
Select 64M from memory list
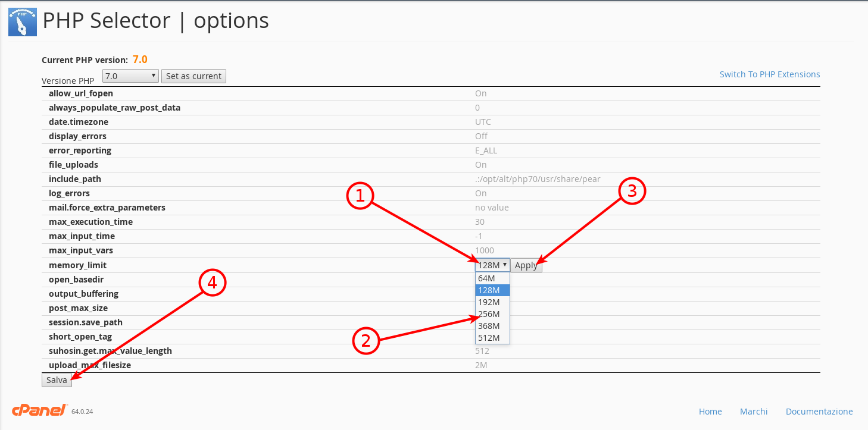click(492, 278)
